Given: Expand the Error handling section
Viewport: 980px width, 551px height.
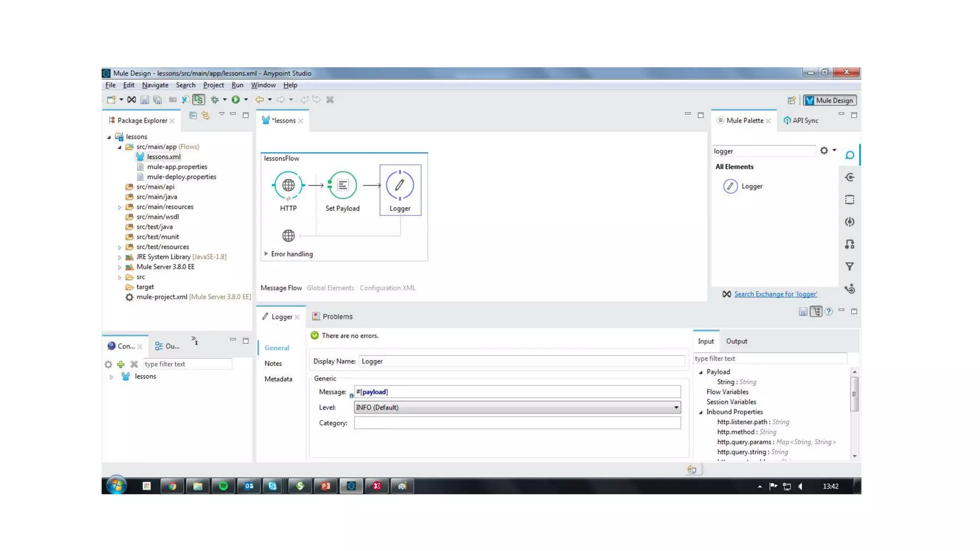Looking at the screenshot, I should click(x=266, y=254).
